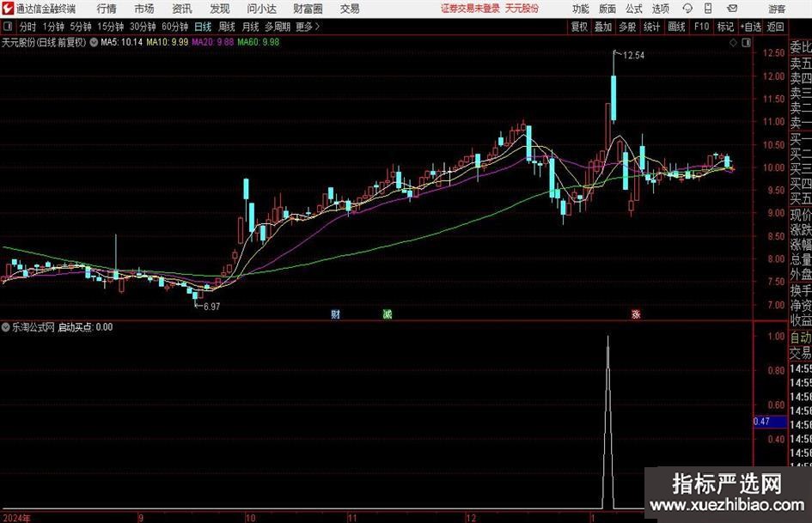The height and width of the screenshot is (523, 812).
Task: Click the 叠加 overlay toolbar button
Action: (603, 27)
